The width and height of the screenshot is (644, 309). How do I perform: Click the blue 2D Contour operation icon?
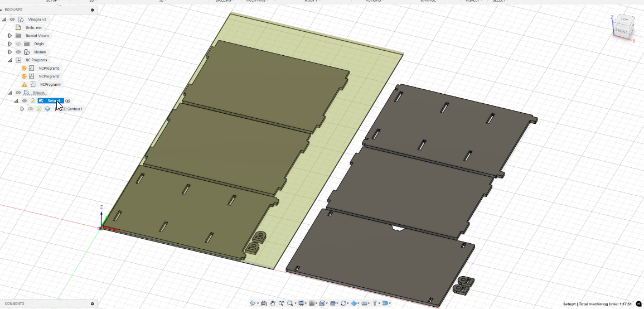(x=47, y=109)
